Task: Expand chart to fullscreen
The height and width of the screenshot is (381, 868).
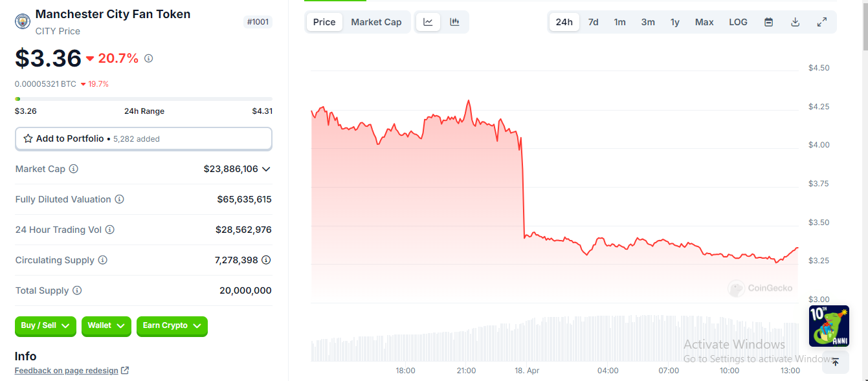Action: click(x=822, y=22)
